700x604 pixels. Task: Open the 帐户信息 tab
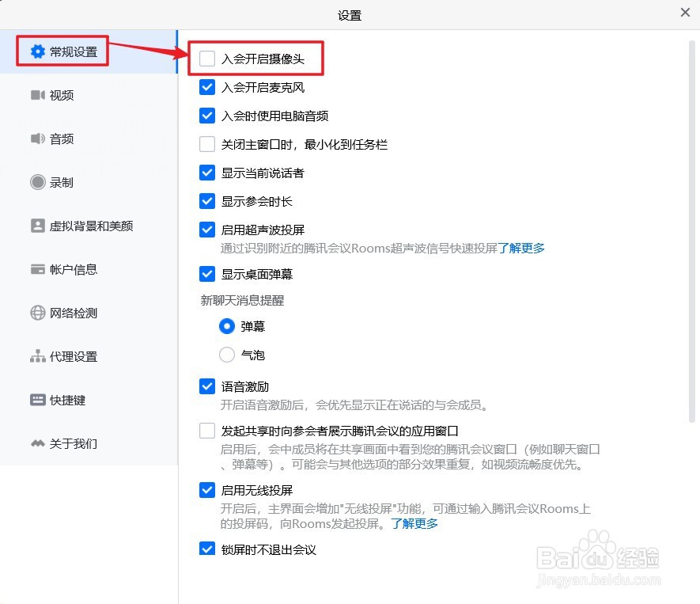pyautogui.click(x=89, y=269)
